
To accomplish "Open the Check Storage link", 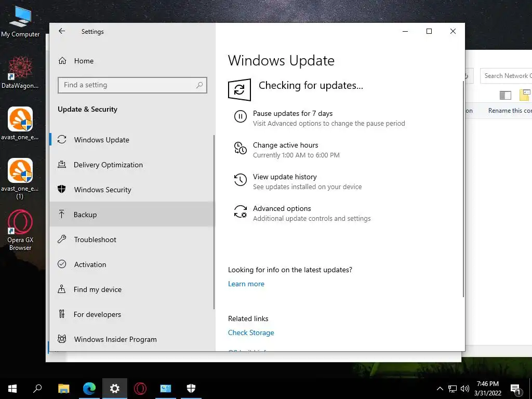I will [251, 332].
